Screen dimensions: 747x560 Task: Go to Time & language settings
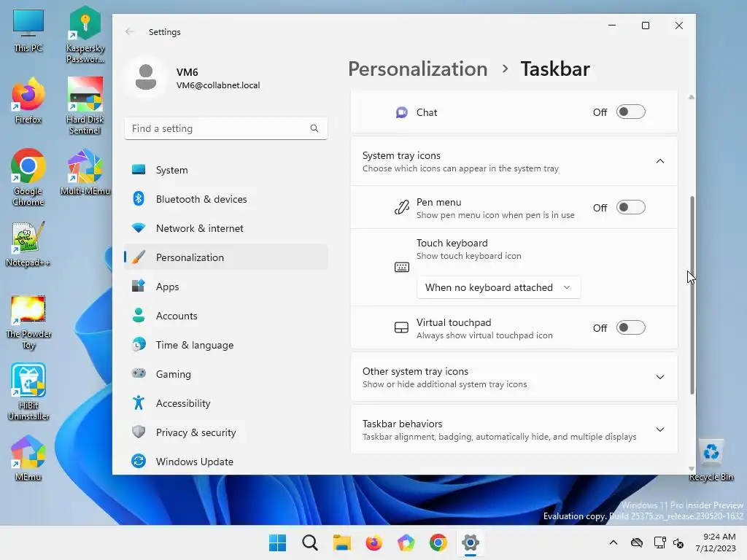coord(226,345)
